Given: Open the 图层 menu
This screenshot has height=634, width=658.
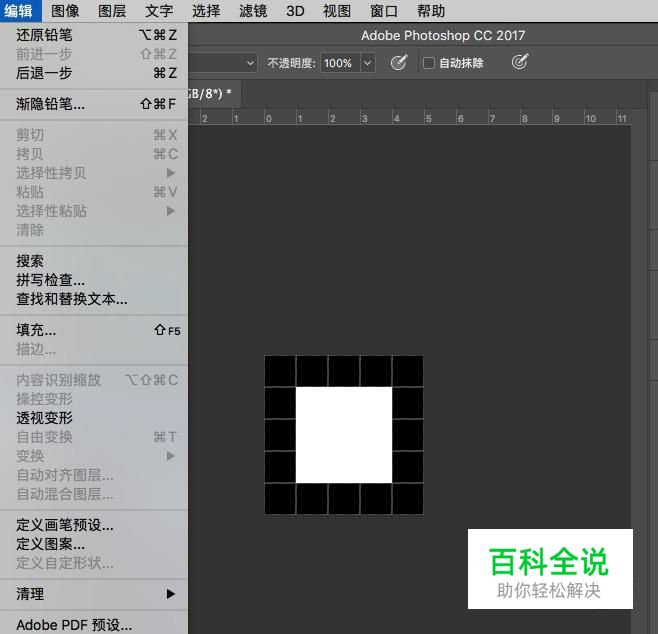Looking at the screenshot, I should tap(112, 11).
